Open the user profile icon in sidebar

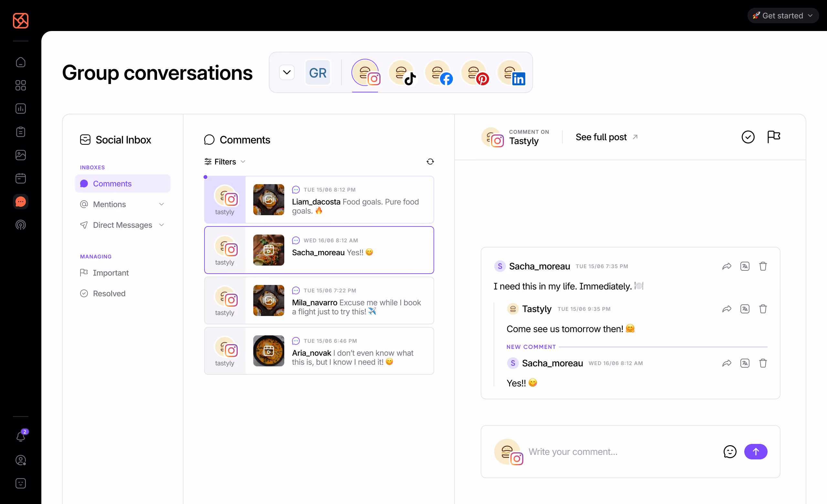pyautogui.click(x=20, y=460)
